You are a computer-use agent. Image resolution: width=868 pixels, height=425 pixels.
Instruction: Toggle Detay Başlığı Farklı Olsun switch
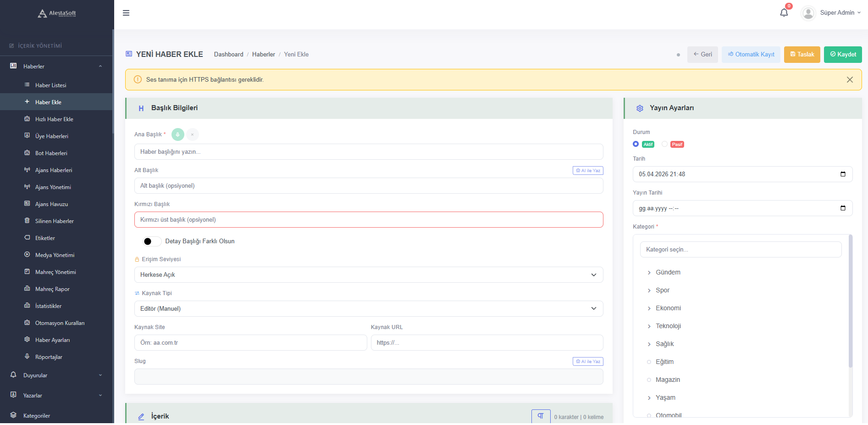pos(152,241)
